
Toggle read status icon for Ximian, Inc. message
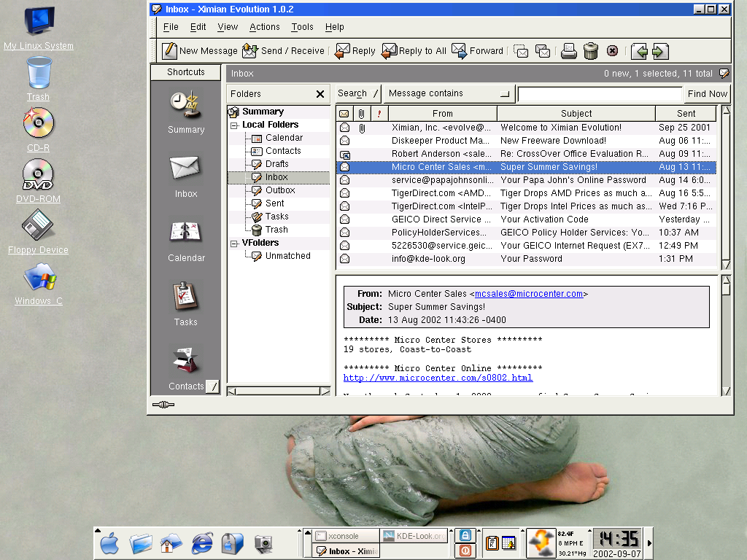point(344,128)
